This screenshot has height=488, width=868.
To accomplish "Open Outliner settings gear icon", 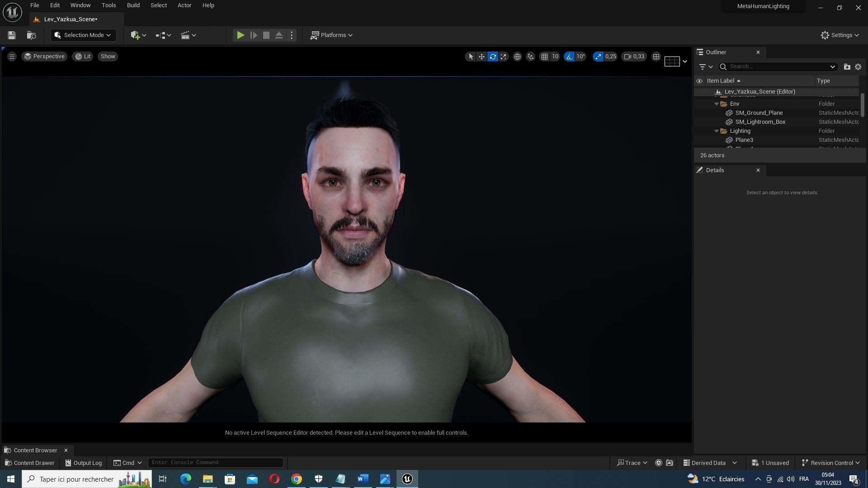I will (x=858, y=66).
